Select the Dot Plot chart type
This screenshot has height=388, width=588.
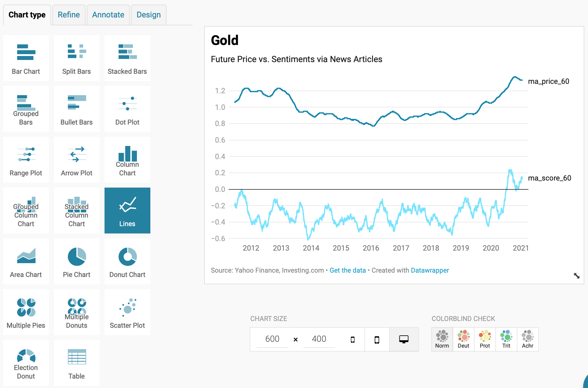tap(127, 109)
